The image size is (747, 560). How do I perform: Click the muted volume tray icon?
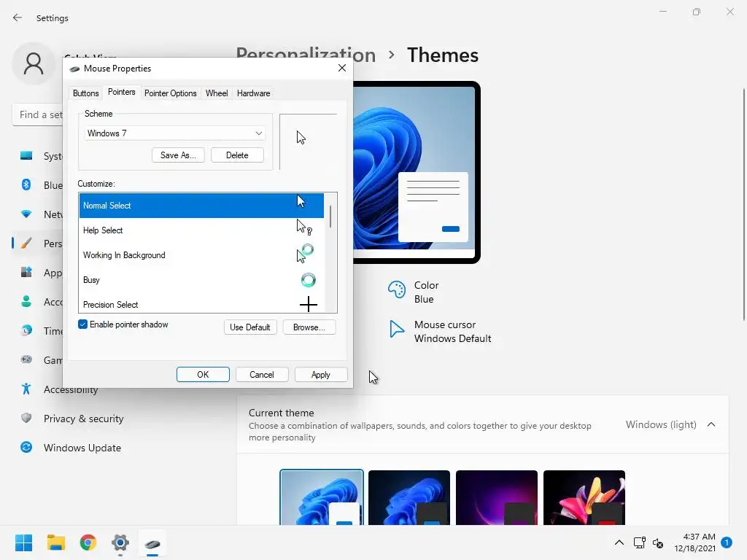coord(658,542)
